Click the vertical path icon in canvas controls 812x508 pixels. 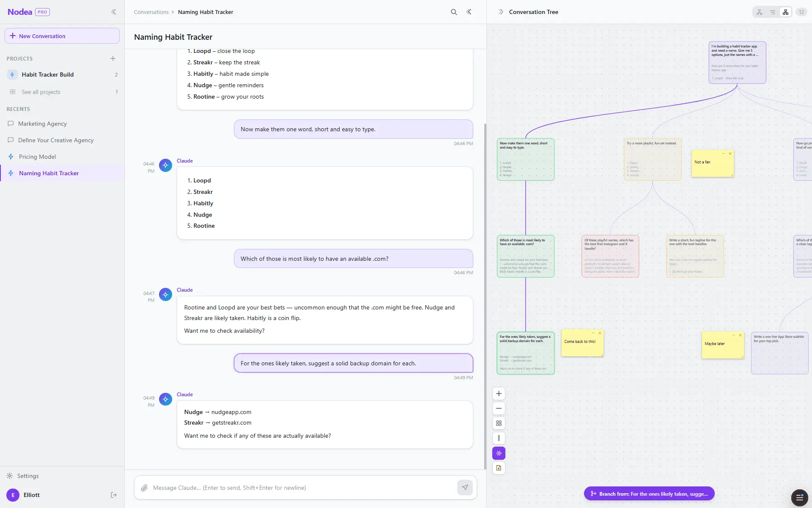click(499, 438)
